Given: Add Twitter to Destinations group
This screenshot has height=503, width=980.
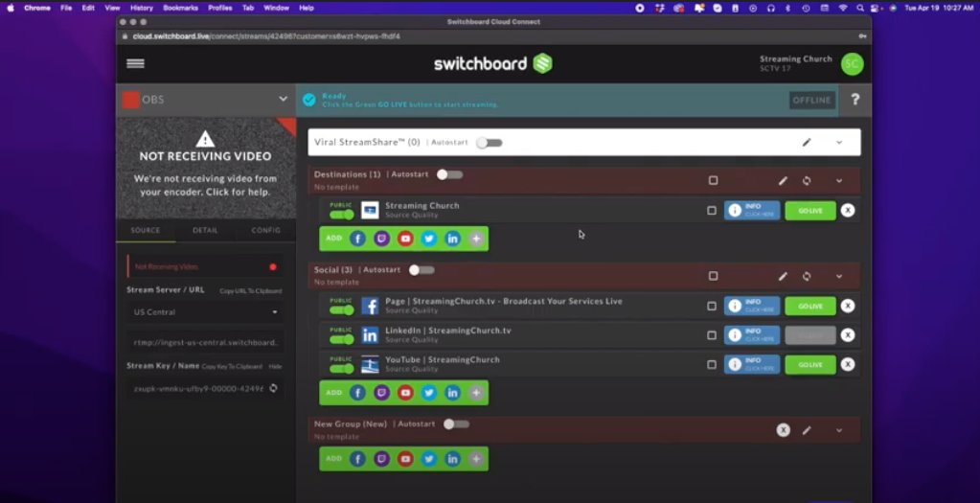Looking at the screenshot, I should 429,239.
